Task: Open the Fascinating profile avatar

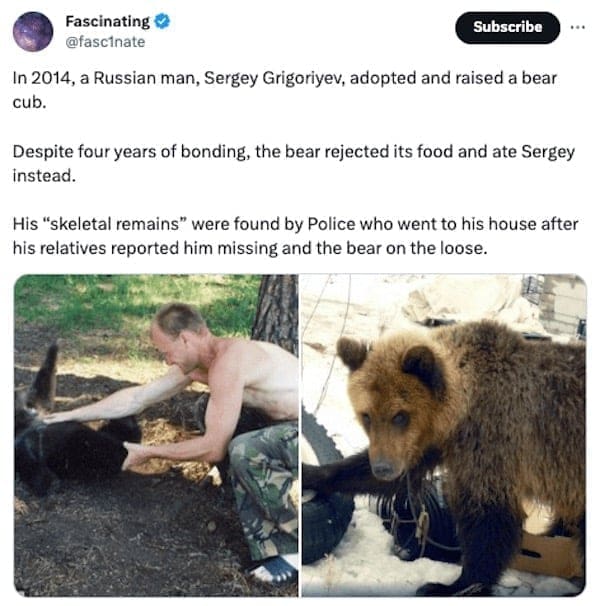Action: 33,31
